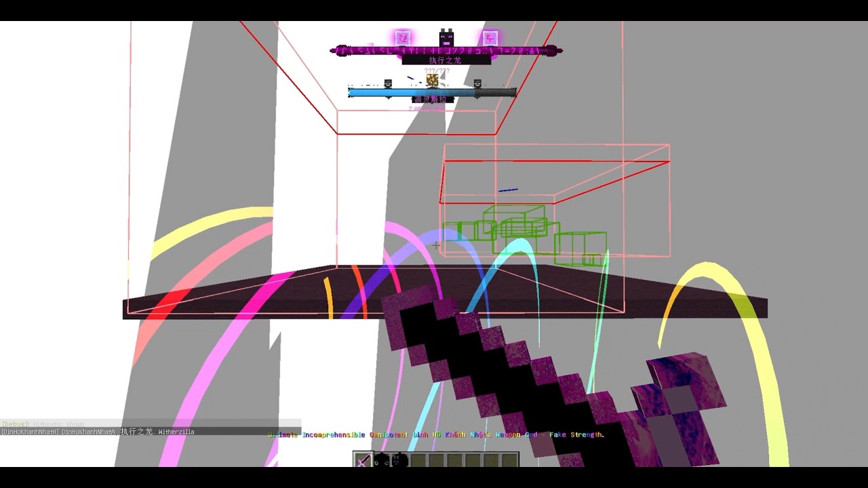Click the right wither skull on blue bar
The width and height of the screenshot is (868, 488).
pos(477,83)
